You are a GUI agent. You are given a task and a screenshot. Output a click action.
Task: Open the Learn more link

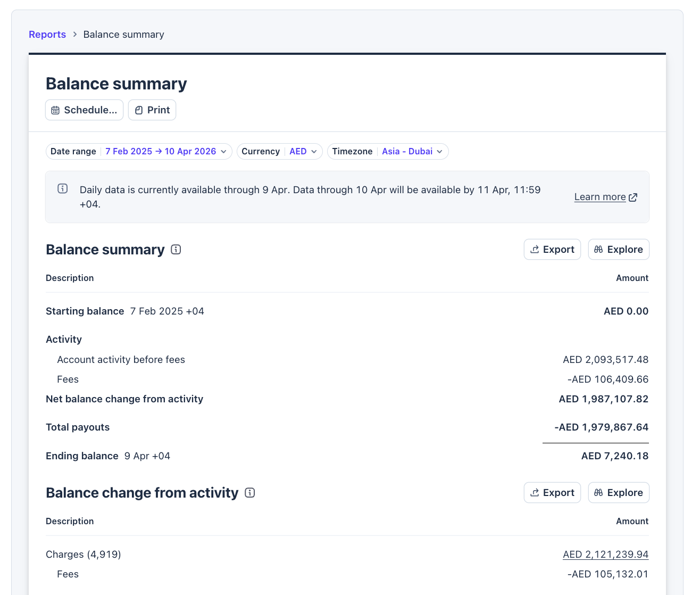(x=600, y=197)
